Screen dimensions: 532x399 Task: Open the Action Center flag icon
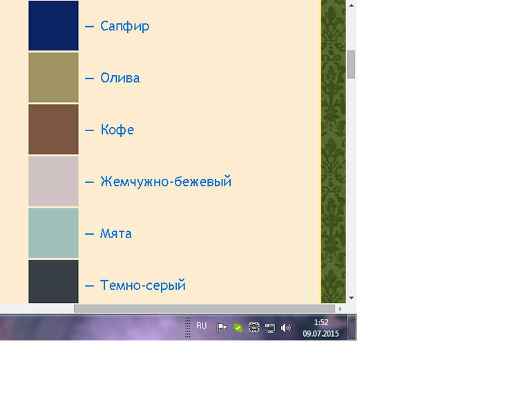(x=222, y=328)
